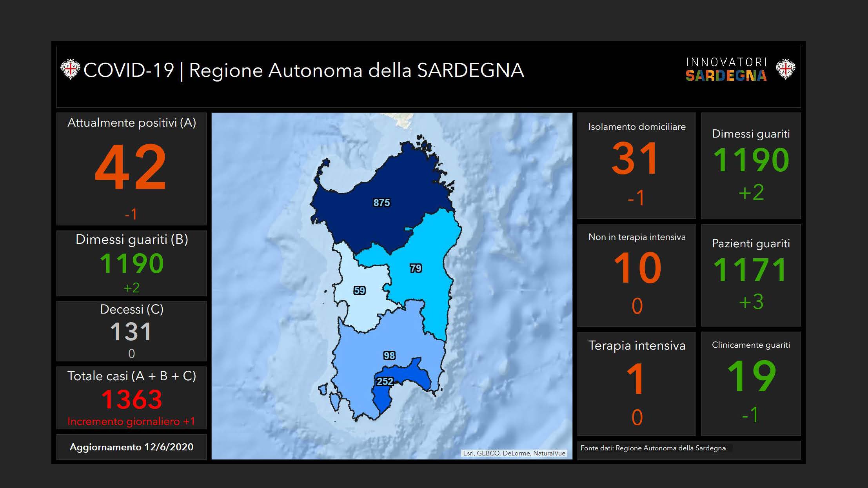Click the Innovatori Sardegna logo
Viewport: 868px width, 488px height.
click(x=726, y=70)
